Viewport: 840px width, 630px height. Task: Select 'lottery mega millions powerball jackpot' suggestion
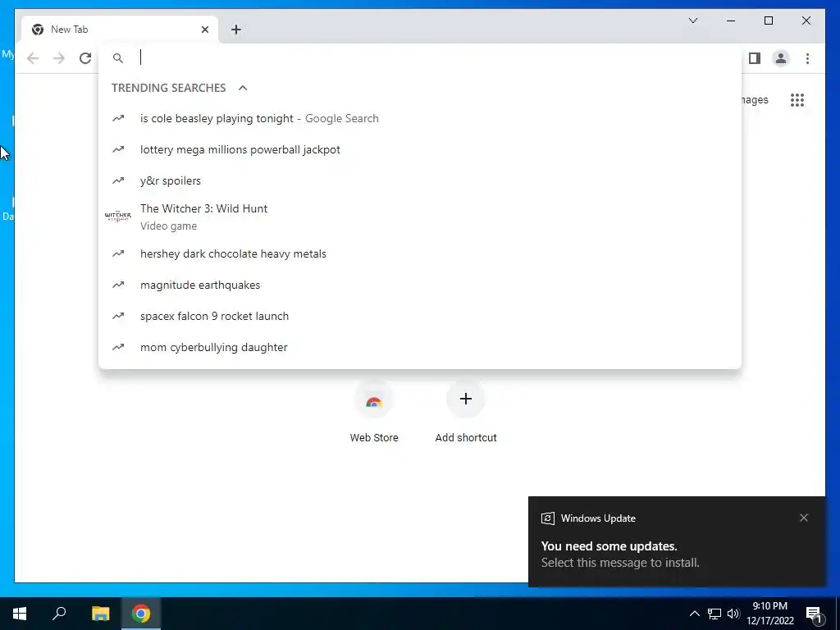(x=420, y=149)
